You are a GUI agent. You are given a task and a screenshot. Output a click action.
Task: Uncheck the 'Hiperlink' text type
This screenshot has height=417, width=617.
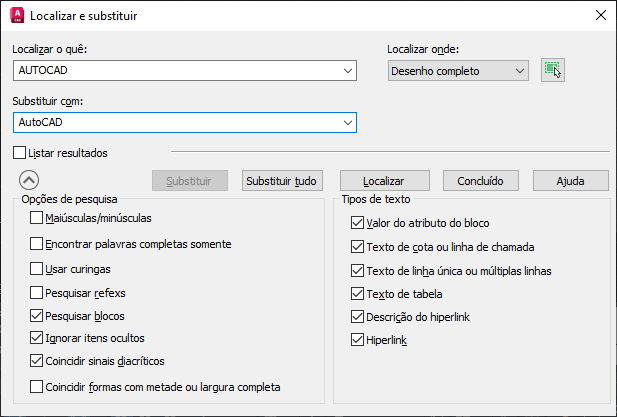point(358,340)
